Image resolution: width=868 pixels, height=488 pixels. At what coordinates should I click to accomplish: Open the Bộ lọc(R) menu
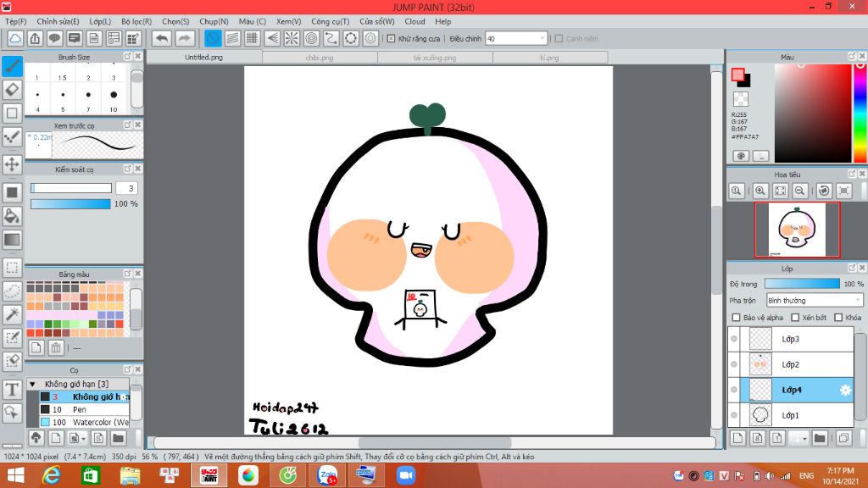tap(136, 21)
